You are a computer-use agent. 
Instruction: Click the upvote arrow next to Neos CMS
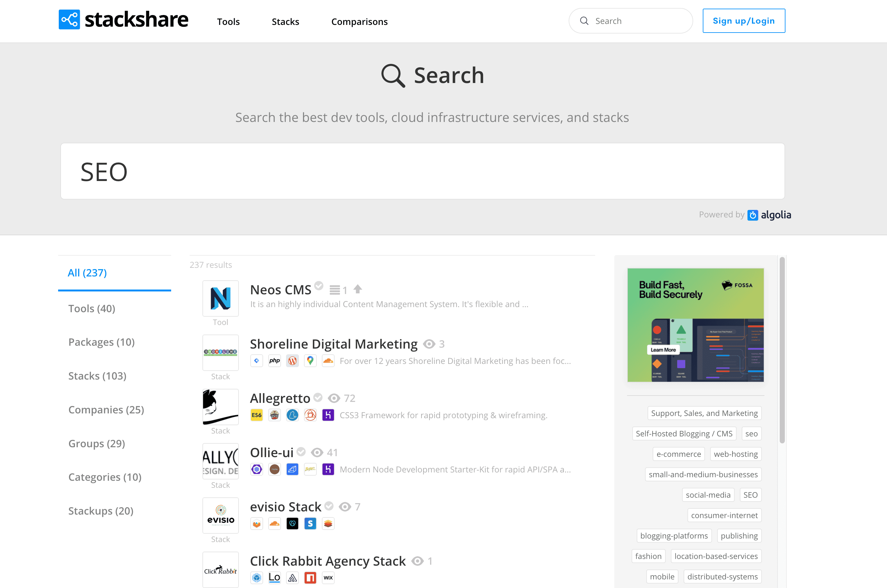[358, 289]
